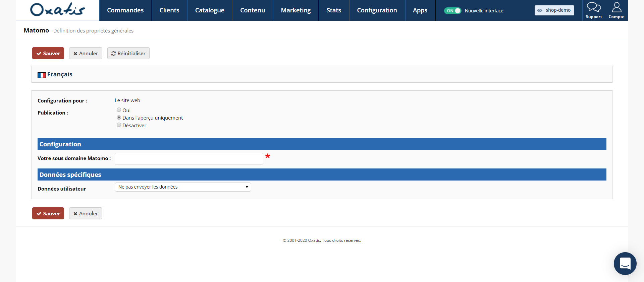Click the 'Configuration pour :' label

click(62, 101)
